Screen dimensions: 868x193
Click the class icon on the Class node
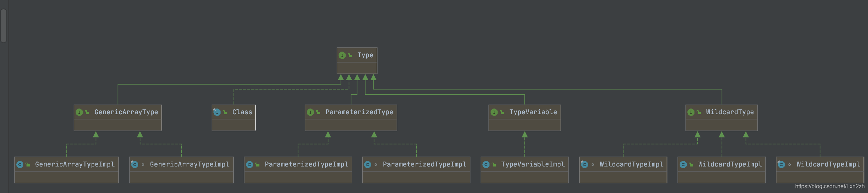pyautogui.click(x=217, y=112)
